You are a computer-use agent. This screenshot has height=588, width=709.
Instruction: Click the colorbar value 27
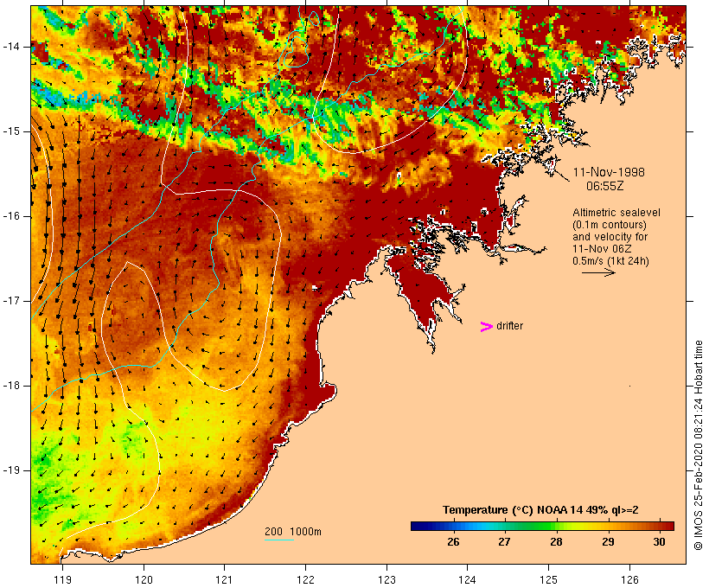[505, 542]
